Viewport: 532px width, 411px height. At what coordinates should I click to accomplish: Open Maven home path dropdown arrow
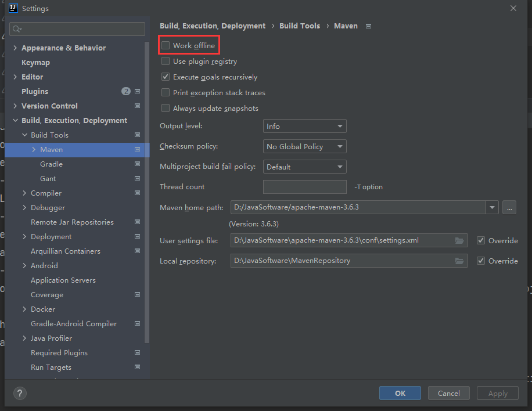[x=492, y=207]
